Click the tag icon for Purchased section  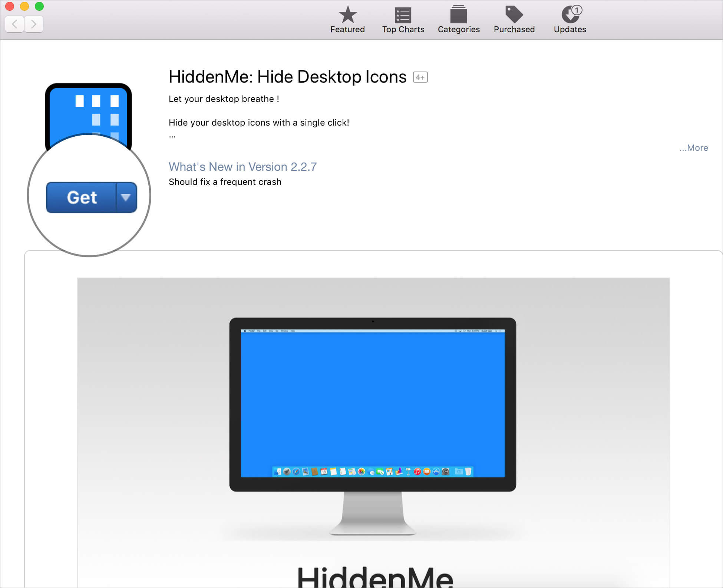pos(514,14)
